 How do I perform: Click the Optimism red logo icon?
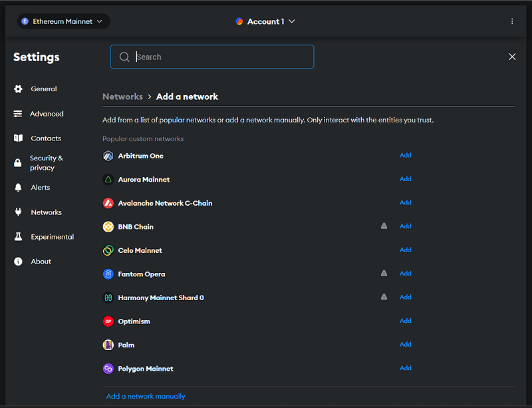click(108, 321)
